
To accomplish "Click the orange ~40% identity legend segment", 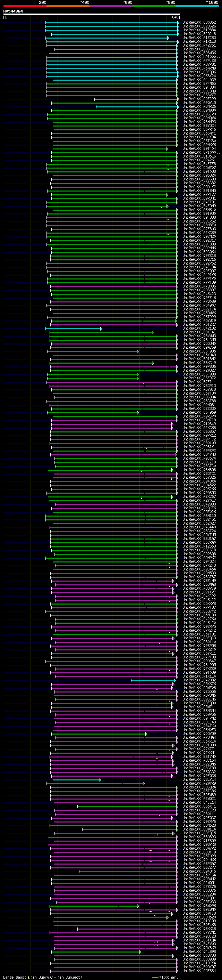I will 68,6.
